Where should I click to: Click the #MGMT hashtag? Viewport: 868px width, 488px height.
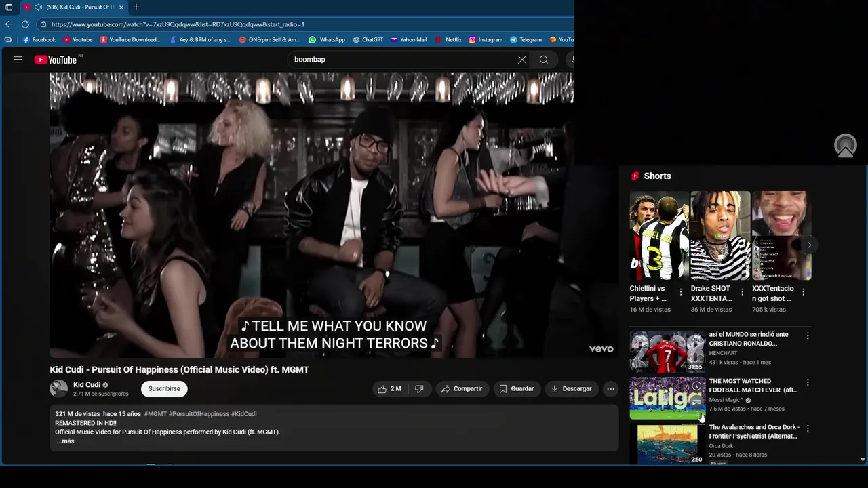point(155,414)
